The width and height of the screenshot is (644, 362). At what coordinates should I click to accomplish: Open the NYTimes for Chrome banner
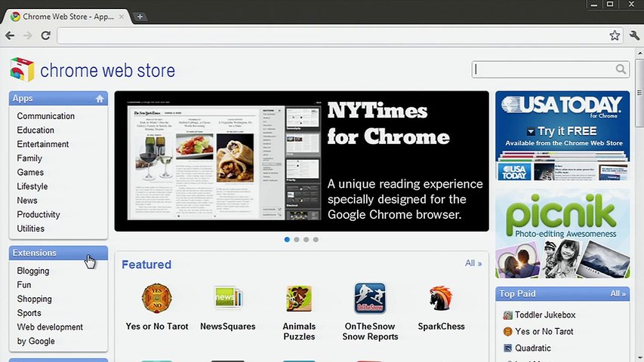[x=301, y=161]
